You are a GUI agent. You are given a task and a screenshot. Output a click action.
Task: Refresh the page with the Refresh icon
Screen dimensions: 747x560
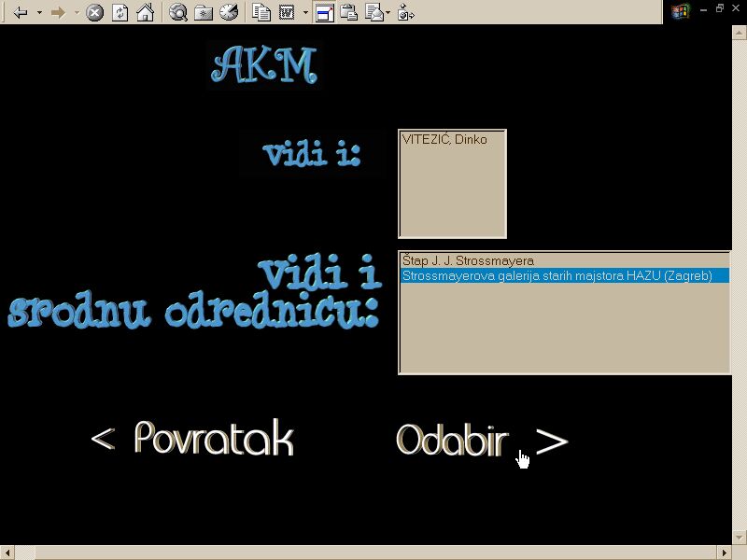120,12
